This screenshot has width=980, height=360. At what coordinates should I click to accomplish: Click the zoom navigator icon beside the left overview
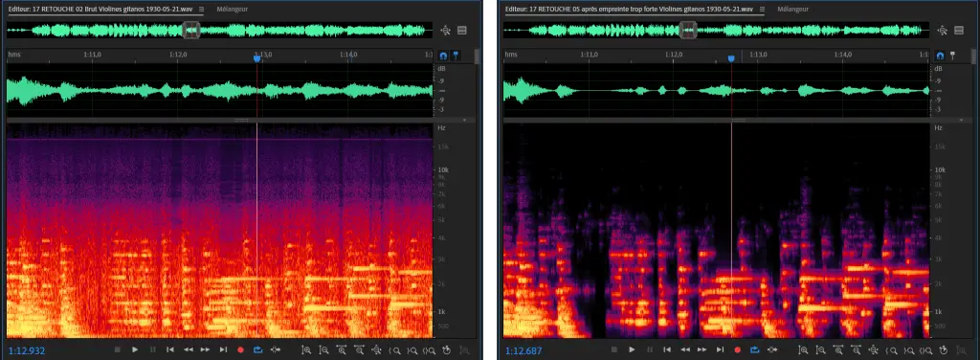446,30
